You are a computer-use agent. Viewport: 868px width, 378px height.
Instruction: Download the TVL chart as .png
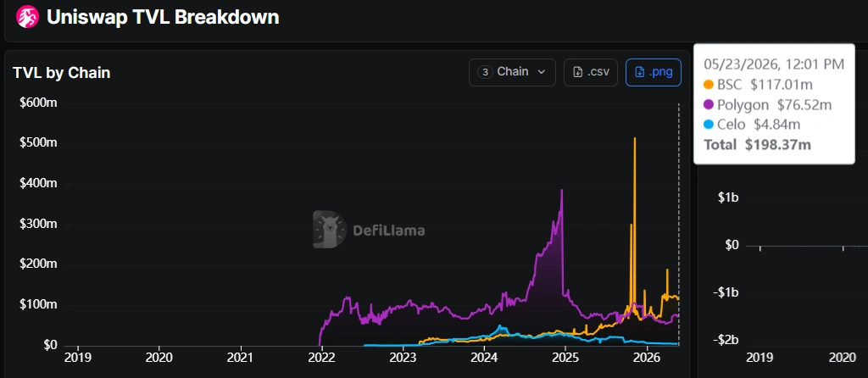(x=654, y=72)
